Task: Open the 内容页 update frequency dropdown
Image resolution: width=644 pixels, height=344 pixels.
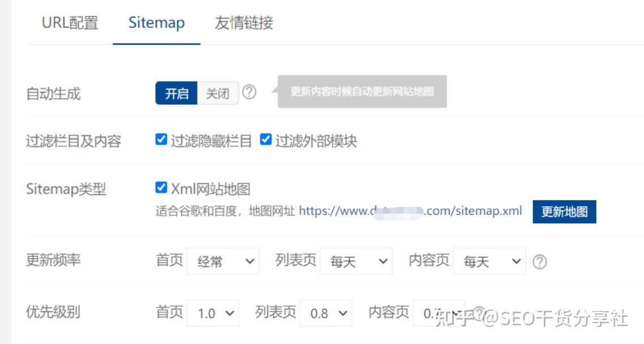Action: click(x=490, y=261)
